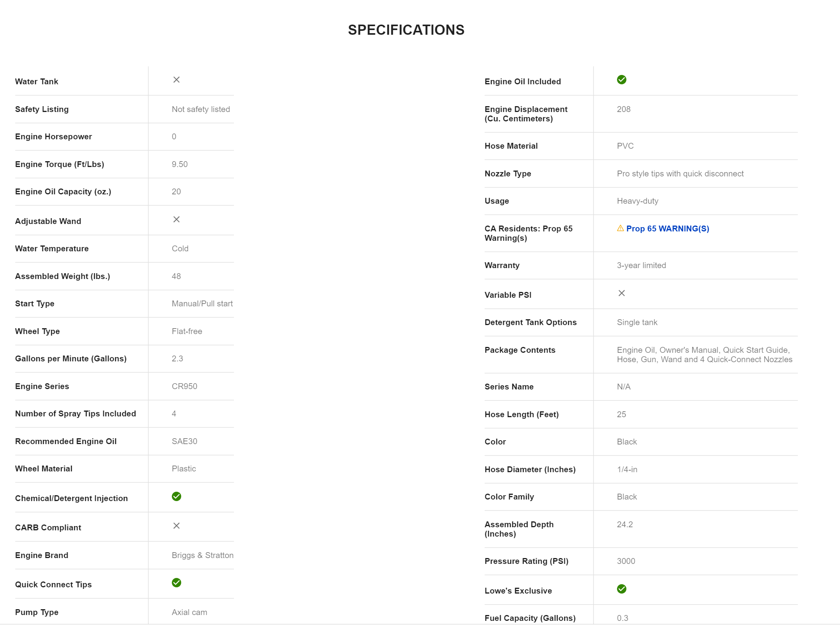Screen dimensions: 840x640
Task: Click the Start Type value Manual/Pull start
Action: click(202, 304)
